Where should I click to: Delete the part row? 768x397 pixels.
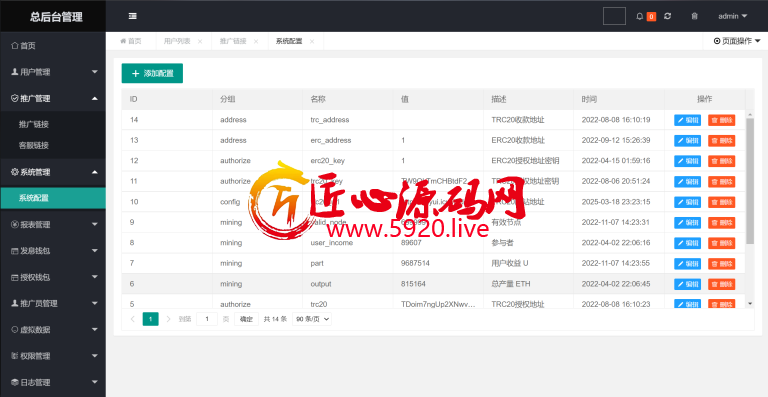click(721, 264)
